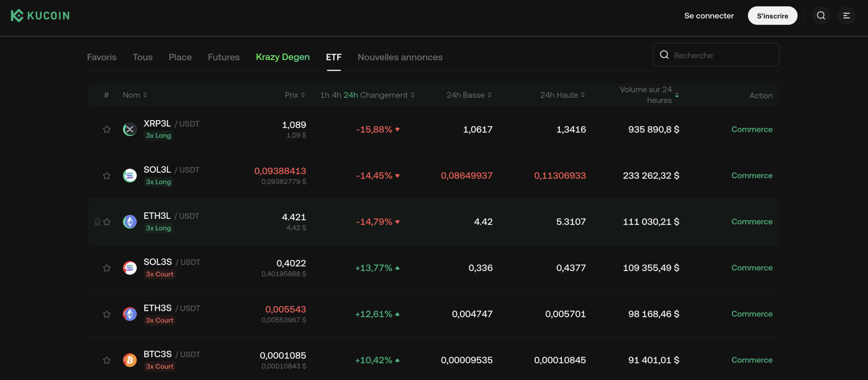
Task: Open the Nouvelles annonces tab
Action: [400, 57]
